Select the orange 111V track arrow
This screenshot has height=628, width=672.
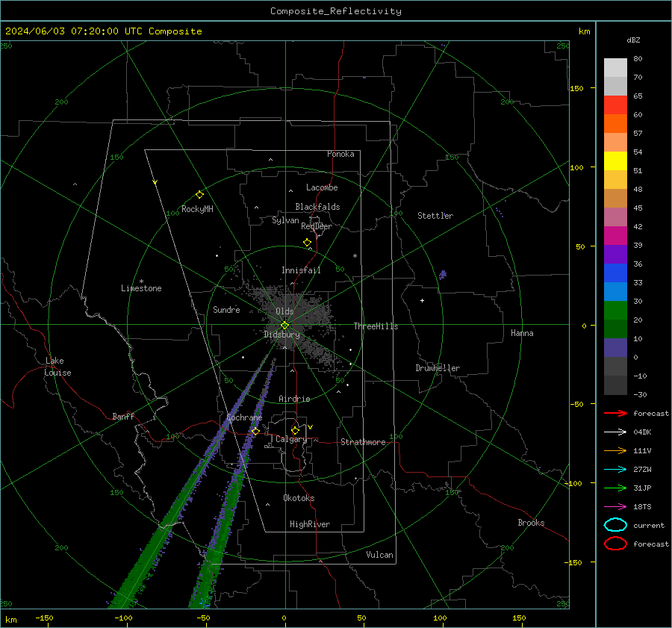coord(615,450)
